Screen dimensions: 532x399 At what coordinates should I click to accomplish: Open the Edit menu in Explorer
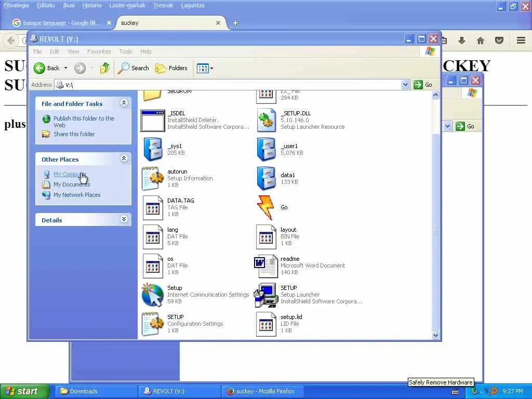click(55, 51)
